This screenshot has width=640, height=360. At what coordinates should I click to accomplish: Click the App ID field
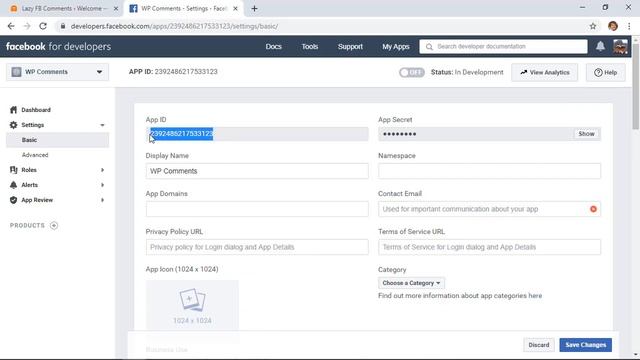pos(257,134)
